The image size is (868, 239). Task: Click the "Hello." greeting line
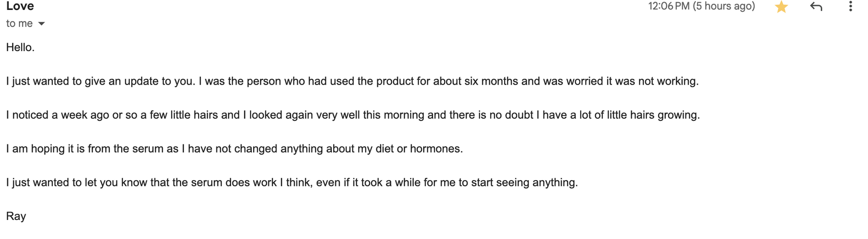[20, 48]
